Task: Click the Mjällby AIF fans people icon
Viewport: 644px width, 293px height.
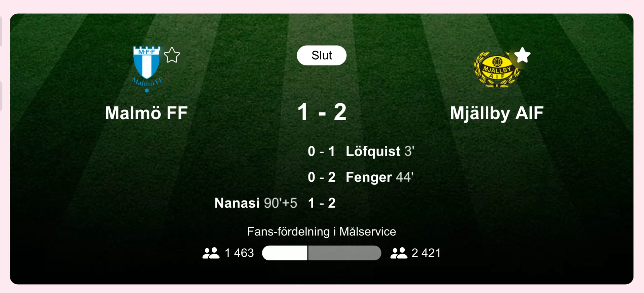Action: pos(399,253)
